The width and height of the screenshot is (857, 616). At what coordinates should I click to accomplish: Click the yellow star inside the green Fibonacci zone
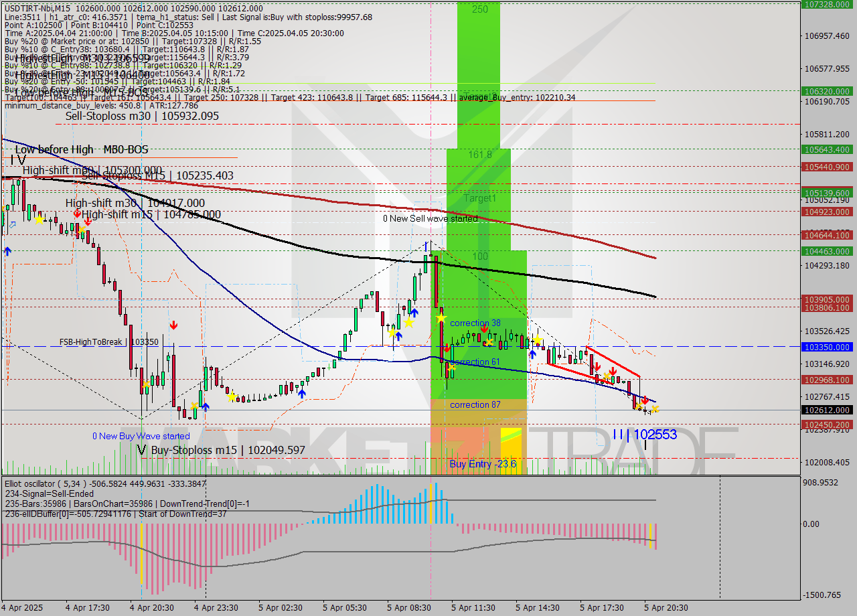tap(441, 319)
